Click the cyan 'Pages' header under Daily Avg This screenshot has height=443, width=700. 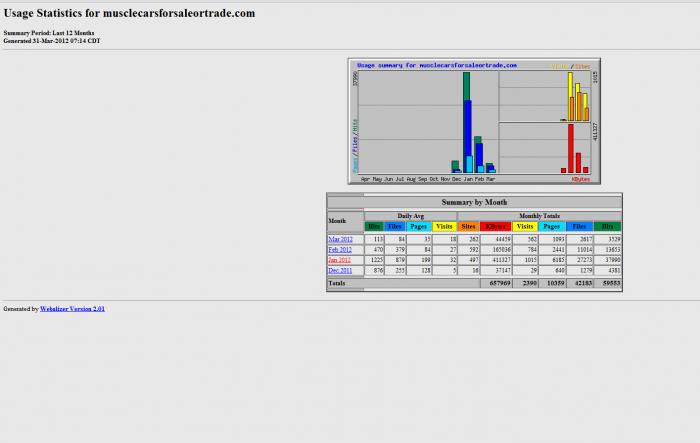pyautogui.click(x=418, y=226)
